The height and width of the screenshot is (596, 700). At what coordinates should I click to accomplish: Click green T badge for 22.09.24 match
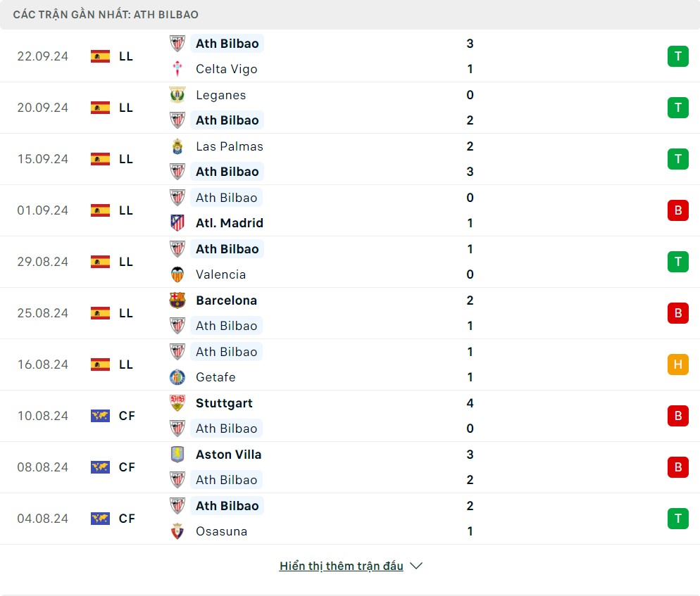click(x=677, y=56)
